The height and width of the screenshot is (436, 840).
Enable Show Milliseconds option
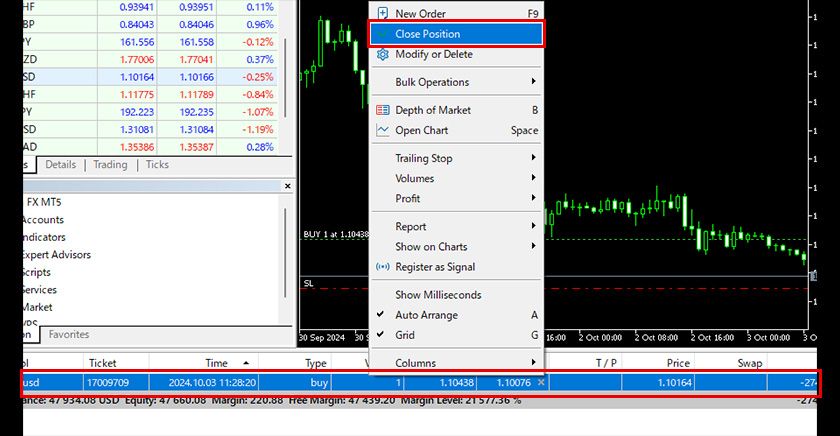pos(438,295)
